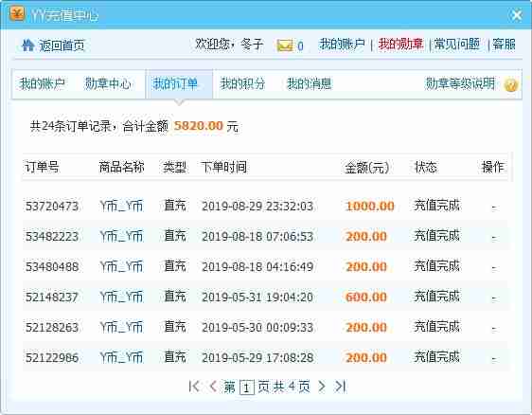Click the YY recharge center logo icon
The height and width of the screenshot is (415, 532).
(17, 13)
